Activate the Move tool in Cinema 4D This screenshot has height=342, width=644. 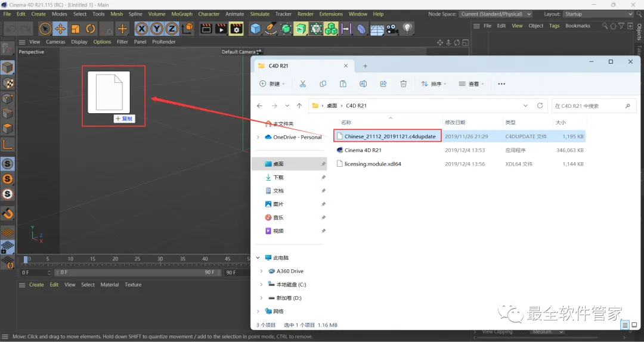coord(60,29)
